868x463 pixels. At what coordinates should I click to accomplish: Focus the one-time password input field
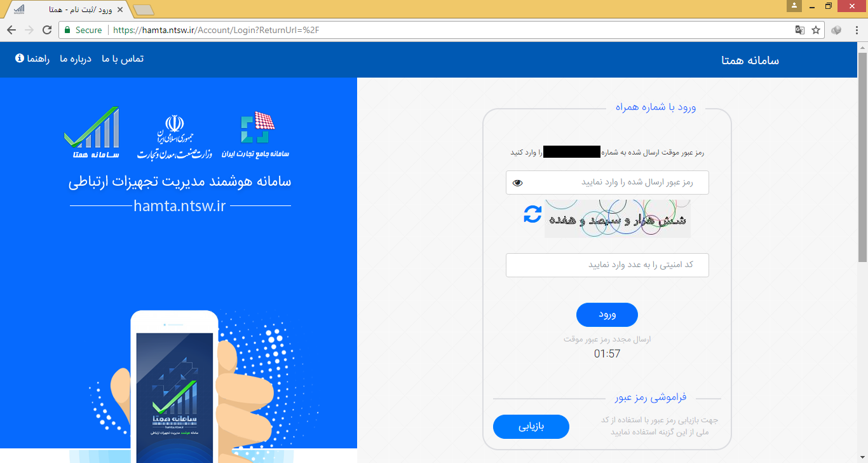tap(607, 183)
